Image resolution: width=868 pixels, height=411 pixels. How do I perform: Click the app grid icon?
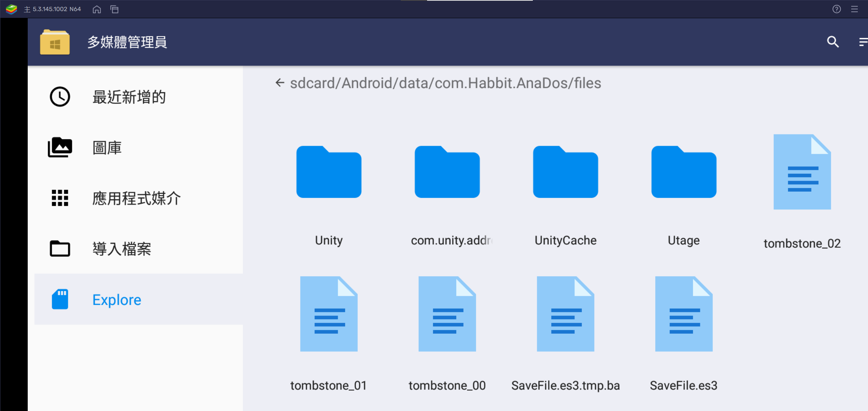click(60, 198)
